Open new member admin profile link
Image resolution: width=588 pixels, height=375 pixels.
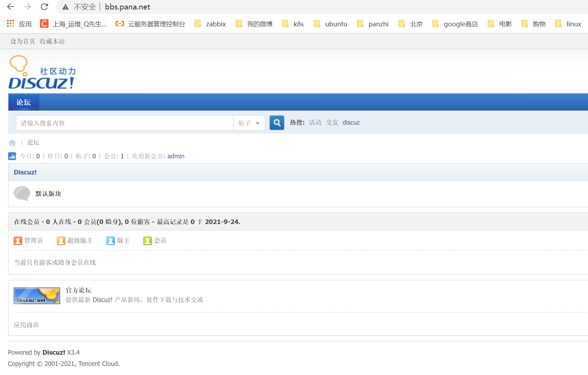click(x=176, y=156)
